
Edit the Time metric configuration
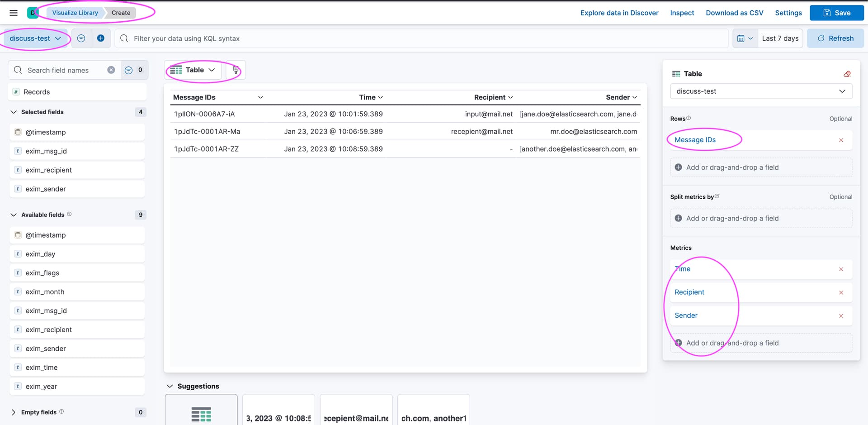[683, 269]
